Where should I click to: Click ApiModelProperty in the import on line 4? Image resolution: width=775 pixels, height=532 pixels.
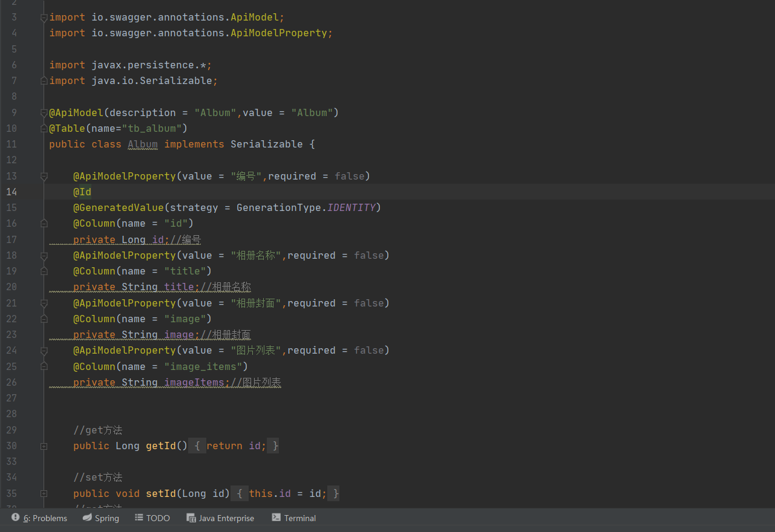coord(279,33)
